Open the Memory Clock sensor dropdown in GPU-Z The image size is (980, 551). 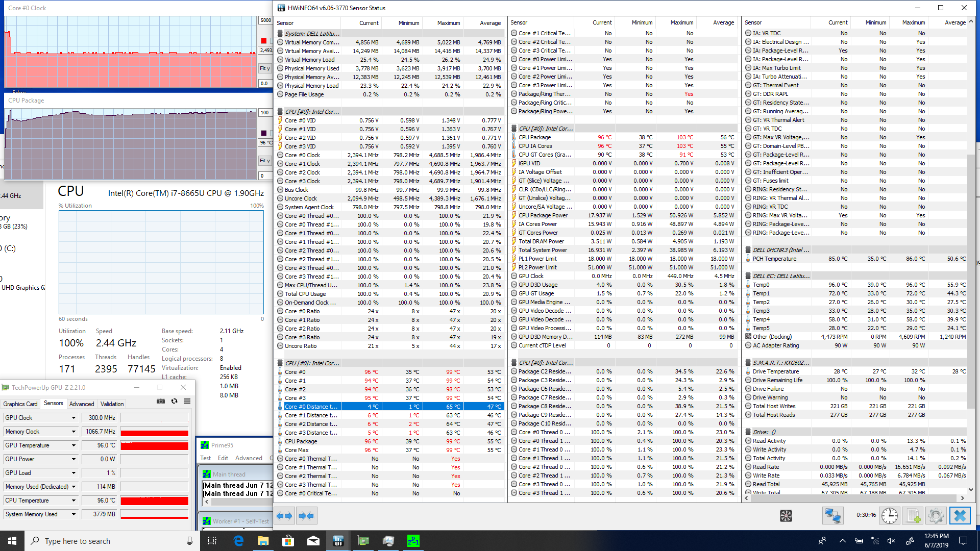(73, 432)
